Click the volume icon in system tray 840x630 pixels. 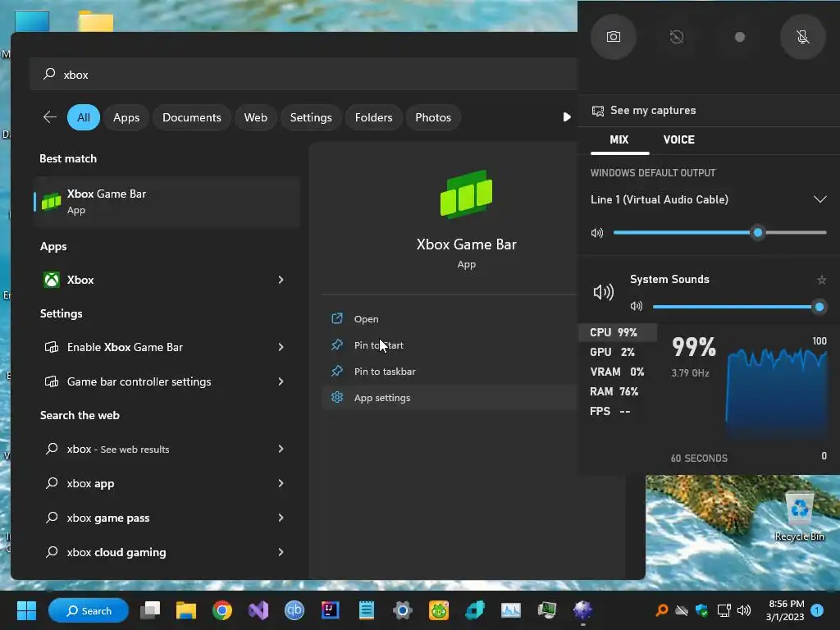pyautogui.click(x=743, y=610)
